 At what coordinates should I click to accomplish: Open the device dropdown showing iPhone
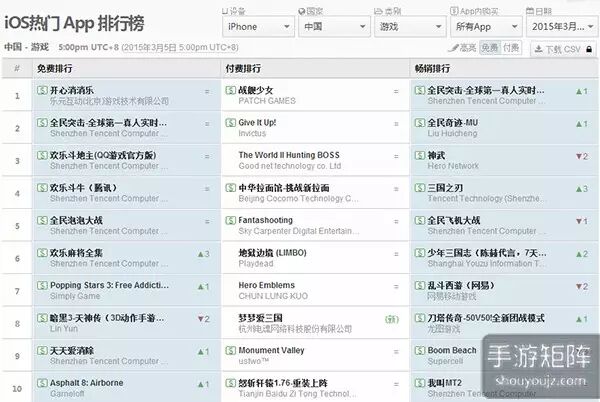tap(258, 27)
